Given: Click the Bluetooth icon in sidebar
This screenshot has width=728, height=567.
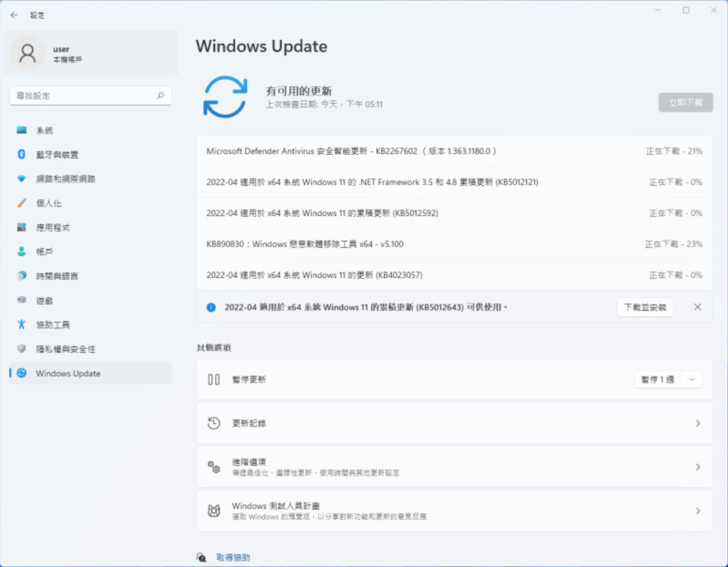Looking at the screenshot, I should 22,154.
